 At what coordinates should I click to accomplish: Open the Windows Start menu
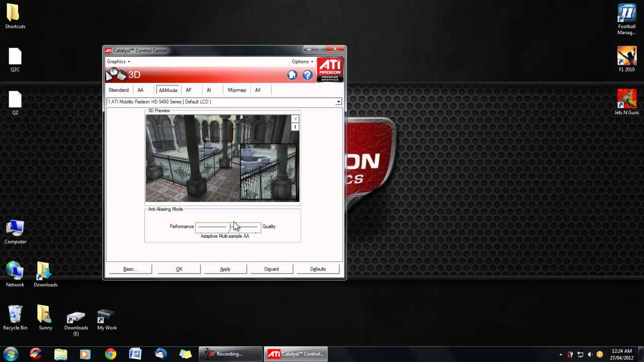coord(11,353)
